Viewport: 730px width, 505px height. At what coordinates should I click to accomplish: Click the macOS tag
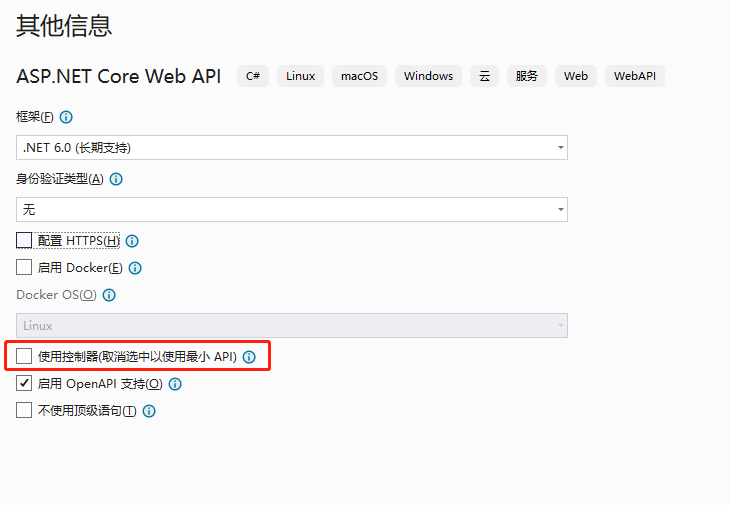(359, 76)
